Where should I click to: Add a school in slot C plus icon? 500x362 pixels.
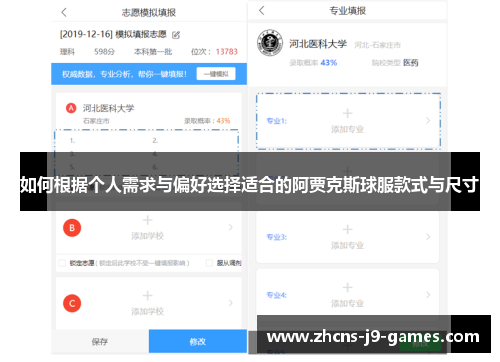click(147, 296)
